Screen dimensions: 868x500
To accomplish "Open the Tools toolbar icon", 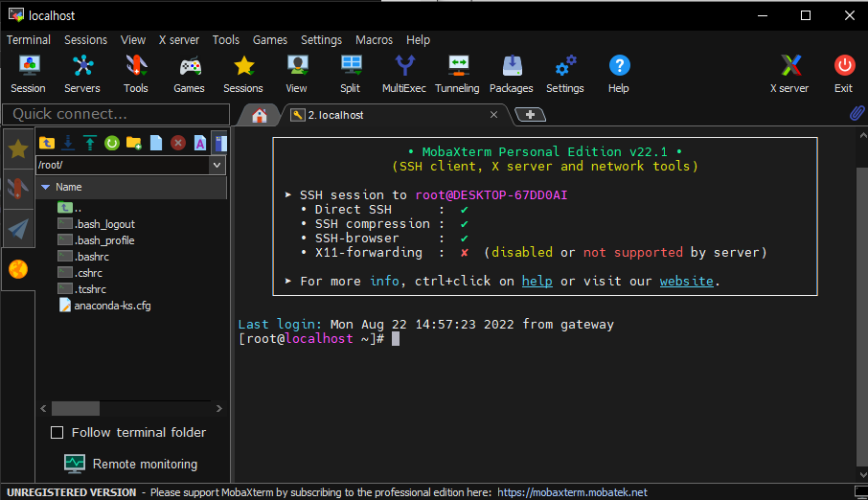I will (136, 74).
